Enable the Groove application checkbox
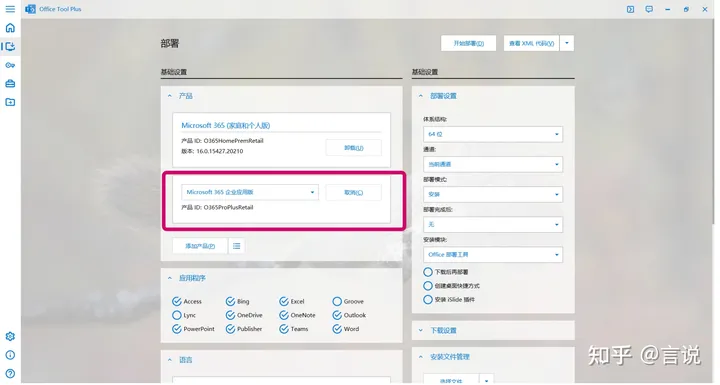This screenshot has width=720, height=385. 337,301
